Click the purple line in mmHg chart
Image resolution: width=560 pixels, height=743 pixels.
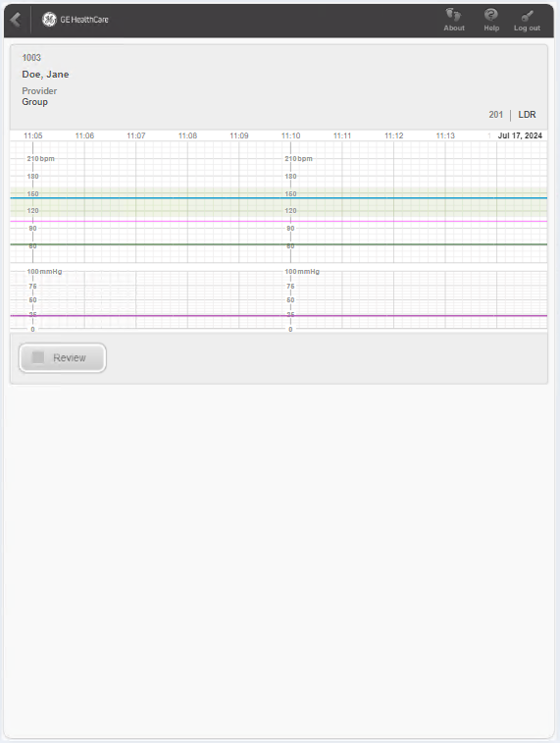tap(279, 316)
